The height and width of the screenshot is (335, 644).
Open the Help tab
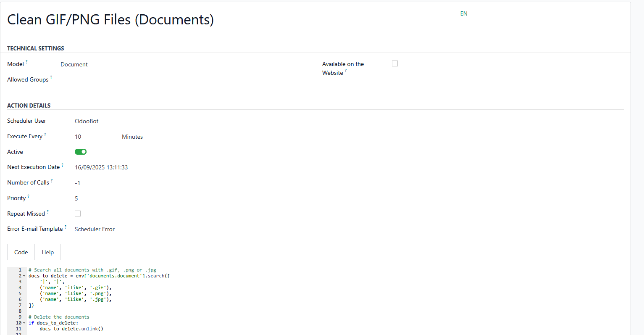48,252
